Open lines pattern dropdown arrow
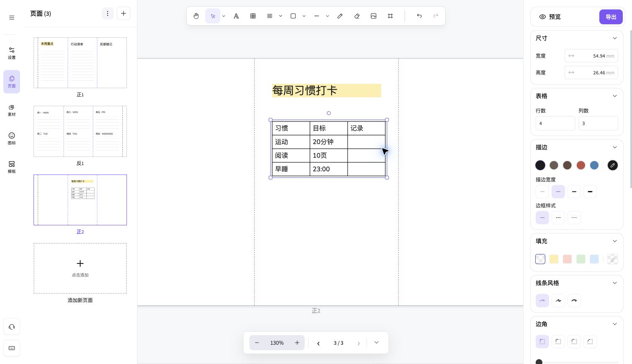632x364 pixels. 281,16
